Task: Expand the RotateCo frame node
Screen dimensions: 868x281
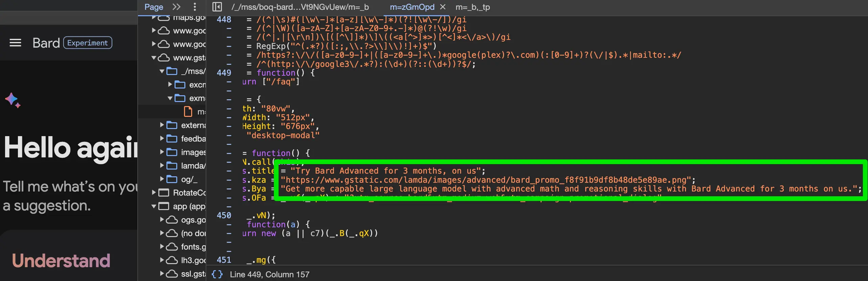Action: (x=154, y=193)
